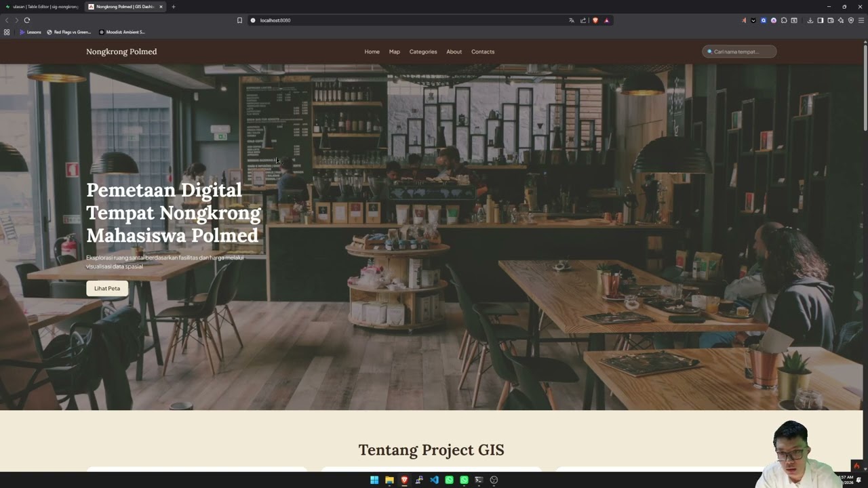Screen dimensions: 868x488
Task: Switch to the Nongkrong Polmed GIS Dashboard tab
Action: (x=125, y=7)
